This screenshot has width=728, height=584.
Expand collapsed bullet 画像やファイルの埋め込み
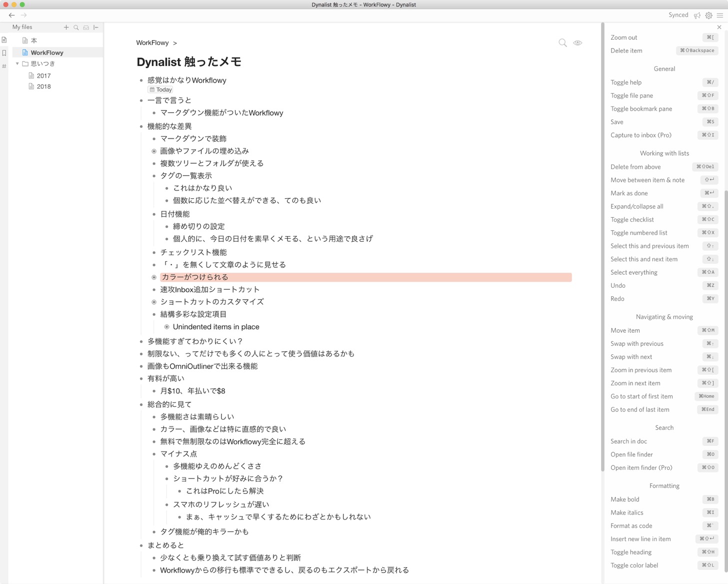(154, 151)
